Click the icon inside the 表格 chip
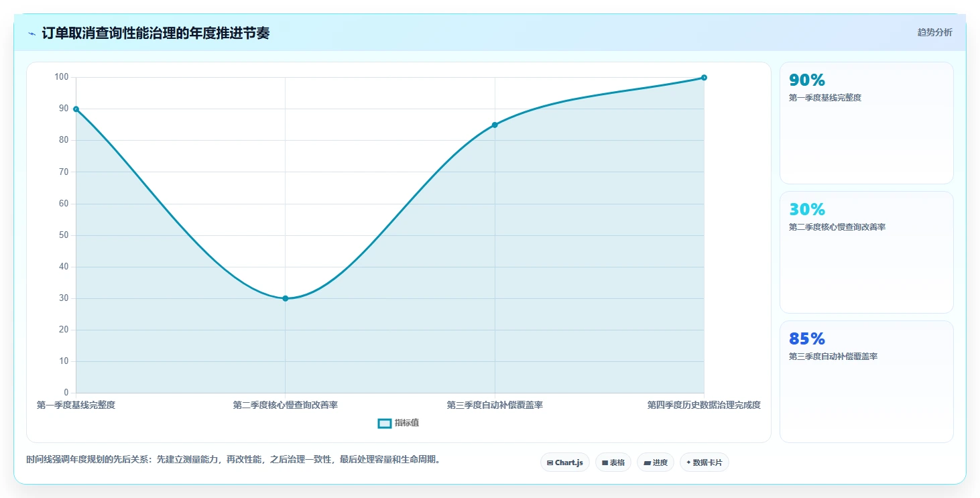 605,462
